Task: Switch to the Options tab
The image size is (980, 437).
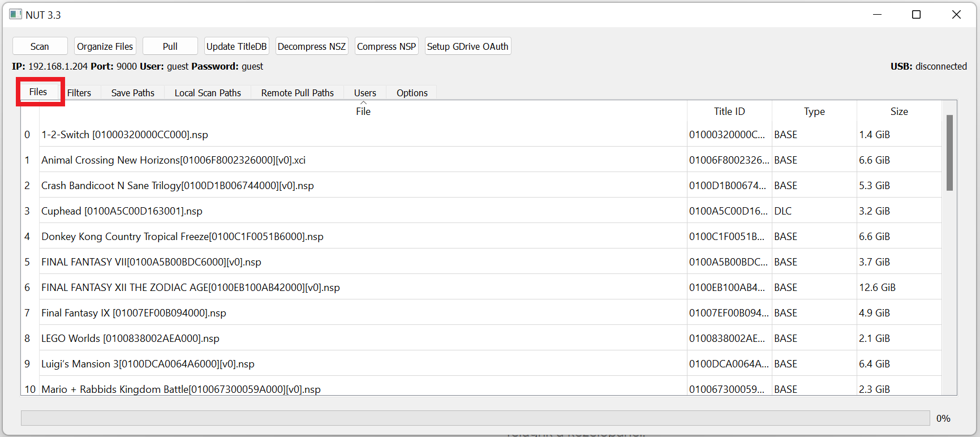Action: tap(412, 93)
